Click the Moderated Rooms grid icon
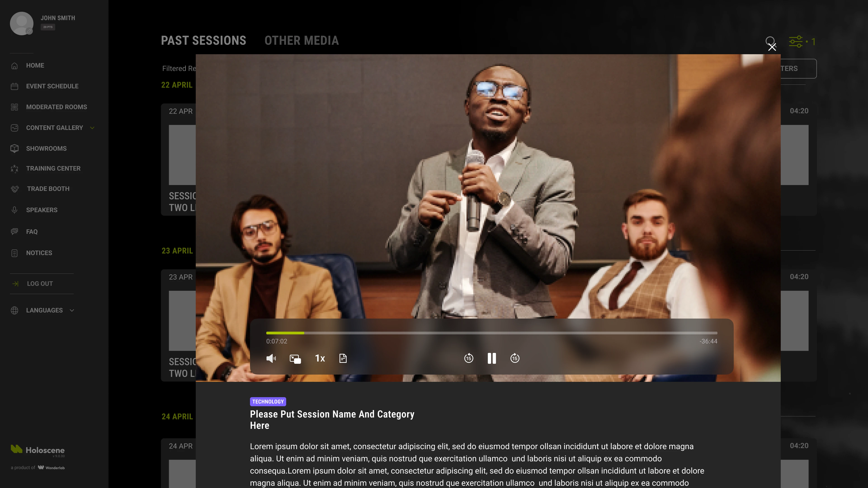The width and height of the screenshot is (868, 488). point(14,107)
